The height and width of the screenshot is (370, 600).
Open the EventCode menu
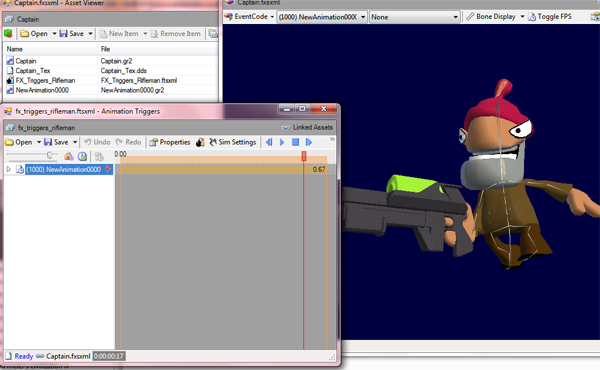point(249,16)
